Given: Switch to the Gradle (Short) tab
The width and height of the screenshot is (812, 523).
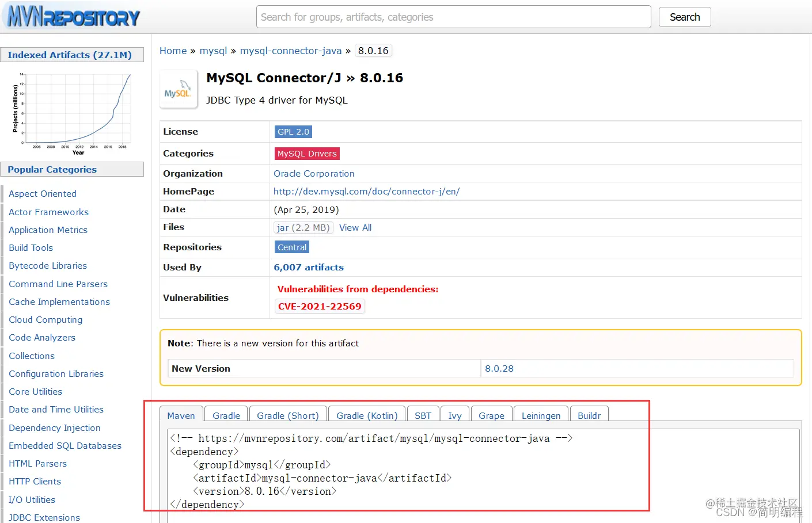Looking at the screenshot, I should 288,415.
